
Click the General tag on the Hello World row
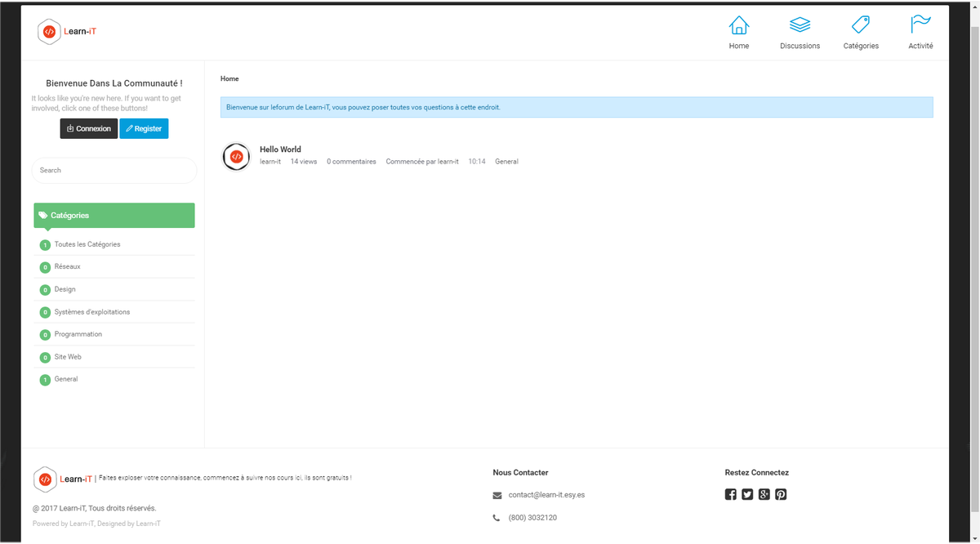coord(506,162)
